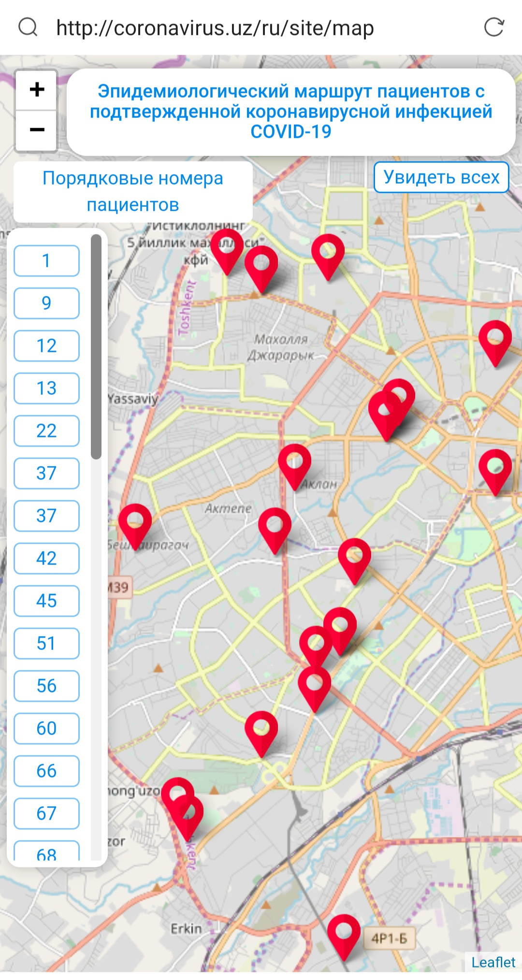Click the zoom out minus button
This screenshot has width=522, height=980.
pos(37,130)
